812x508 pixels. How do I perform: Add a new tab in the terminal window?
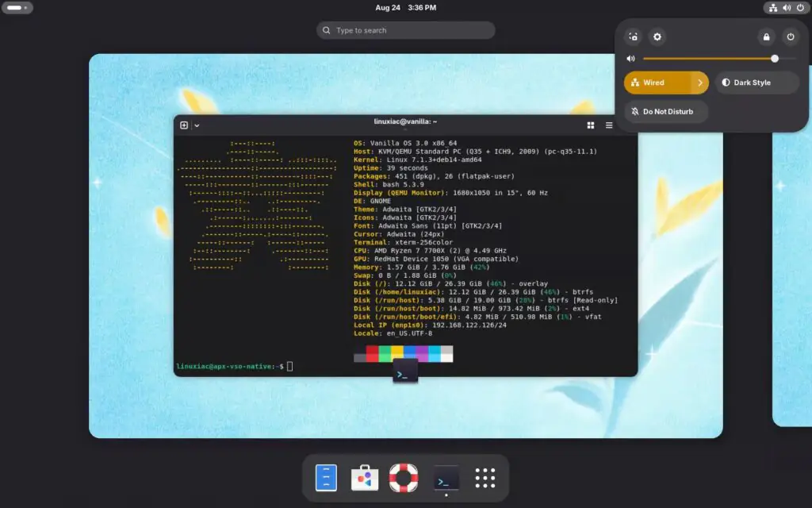click(184, 125)
